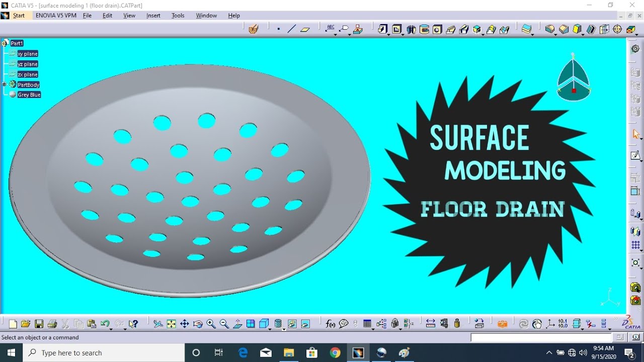The height and width of the screenshot is (362, 644).
Task: Select the Plane creation tool
Action: coord(305,29)
